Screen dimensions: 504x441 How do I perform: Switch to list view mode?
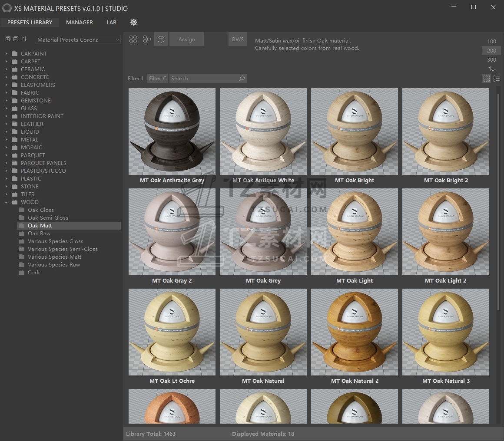(x=497, y=79)
